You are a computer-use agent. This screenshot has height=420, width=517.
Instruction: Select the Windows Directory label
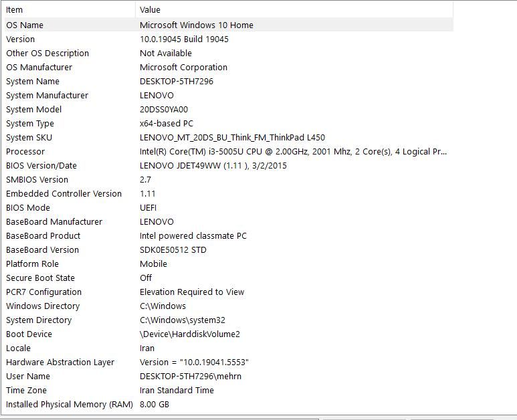pyautogui.click(x=43, y=306)
